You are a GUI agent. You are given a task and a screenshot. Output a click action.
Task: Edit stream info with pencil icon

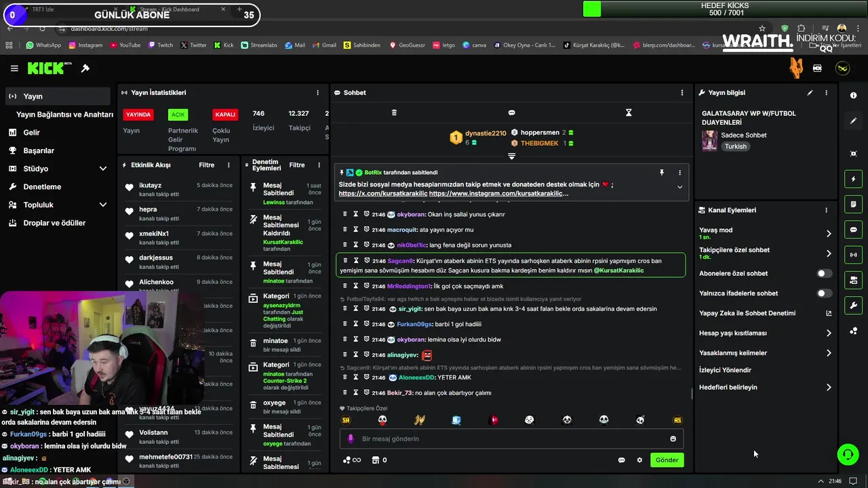810,93
